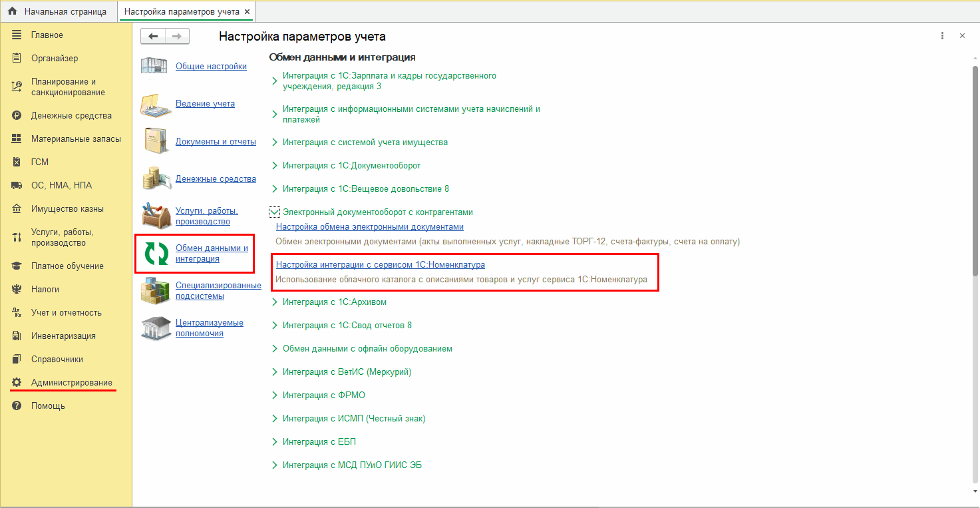Collapse Электронный документооборот с контрагентами section

[x=274, y=212]
